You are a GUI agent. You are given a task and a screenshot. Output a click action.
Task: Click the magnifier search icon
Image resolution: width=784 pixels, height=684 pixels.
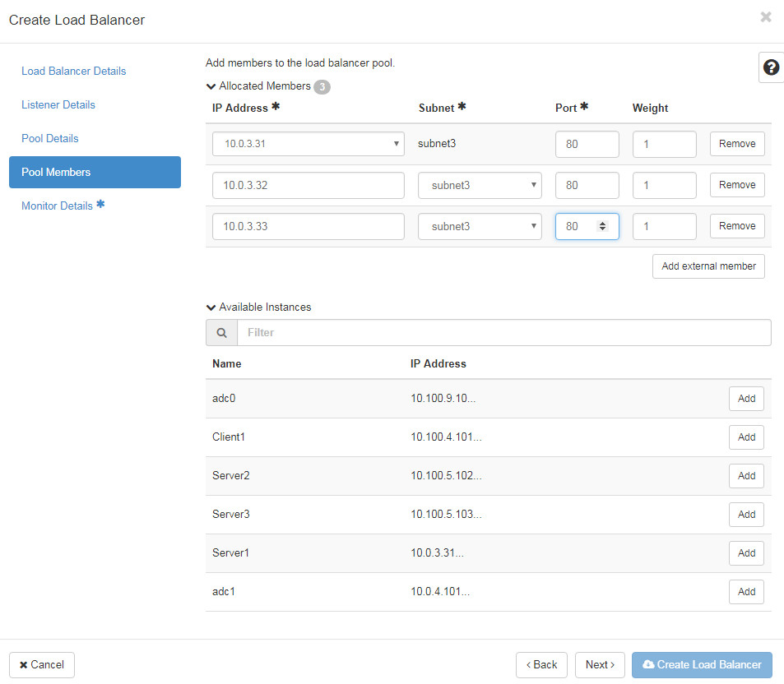(x=220, y=332)
